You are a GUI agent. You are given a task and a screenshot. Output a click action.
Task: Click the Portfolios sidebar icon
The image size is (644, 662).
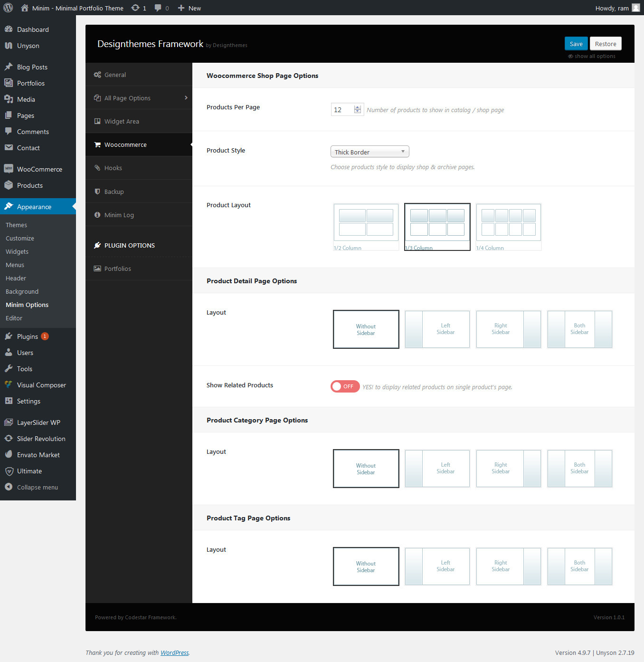pyautogui.click(x=9, y=83)
